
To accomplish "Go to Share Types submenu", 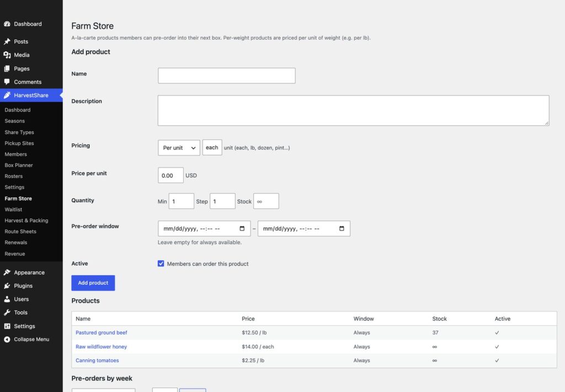I will (x=19, y=132).
